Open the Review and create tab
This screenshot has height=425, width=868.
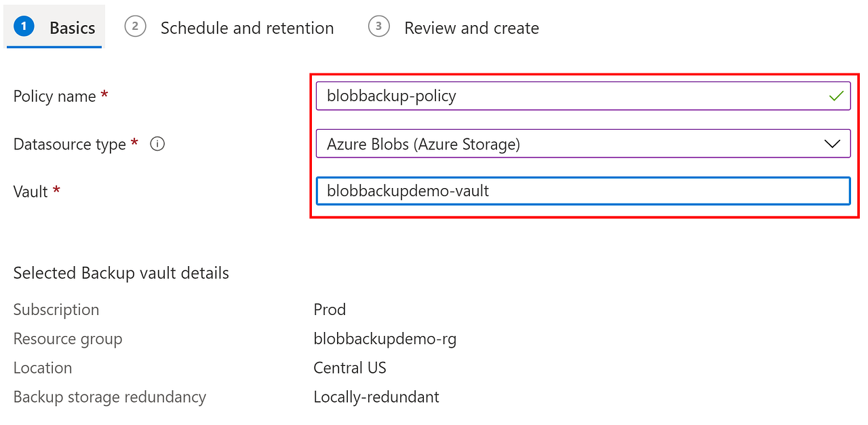471,28
